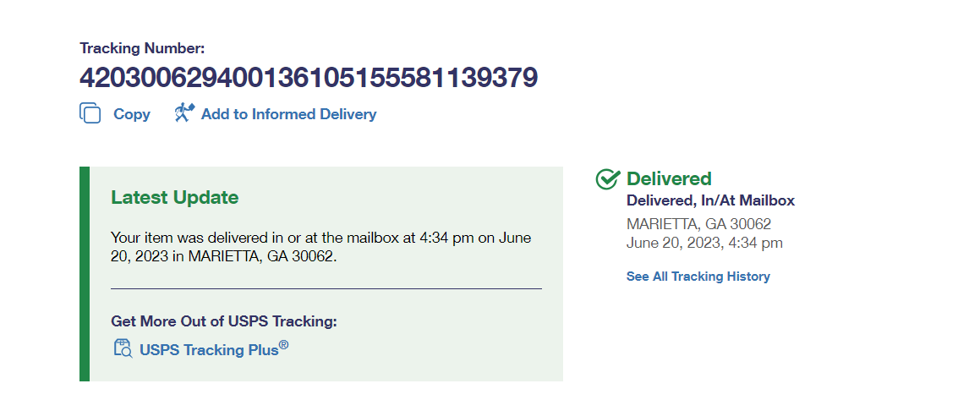
Task: Click the Copy tracking number icon
Action: click(x=90, y=113)
